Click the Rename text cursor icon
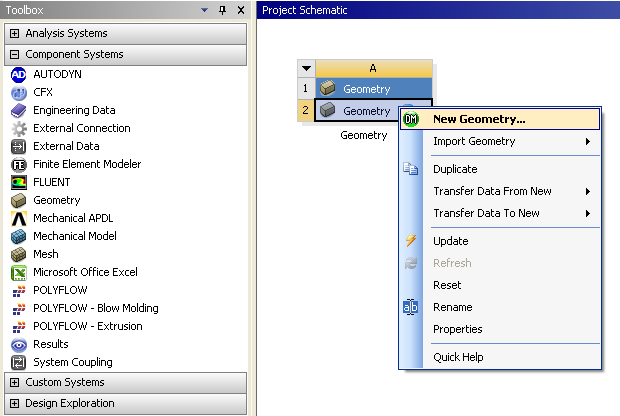 point(410,307)
